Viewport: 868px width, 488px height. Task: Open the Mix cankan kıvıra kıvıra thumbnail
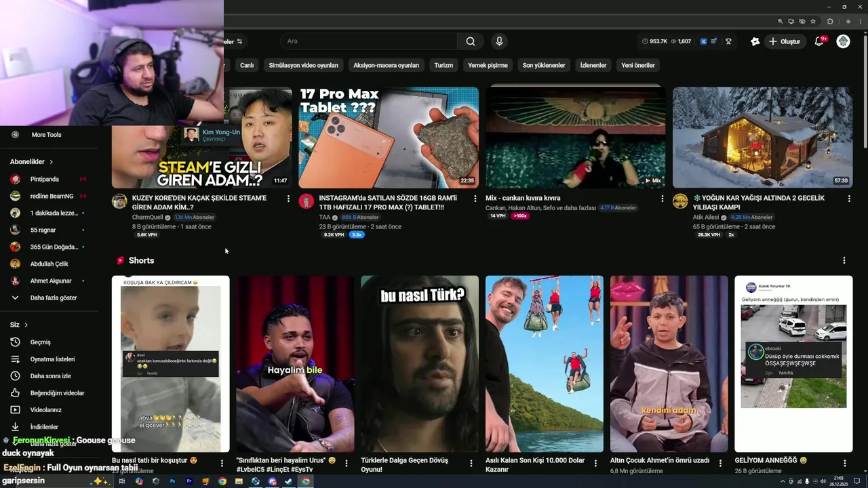point(576,138)
